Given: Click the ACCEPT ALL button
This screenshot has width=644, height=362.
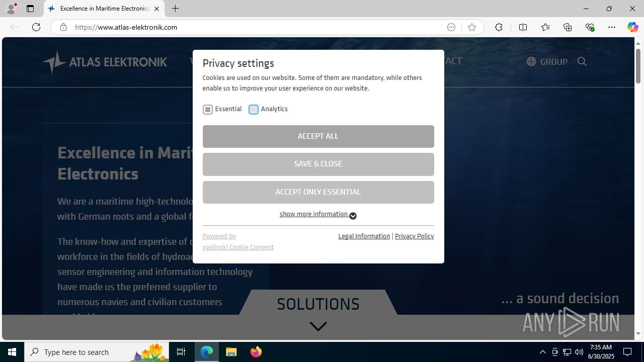Looking at the screenshot, I should [x=318, y=136].
